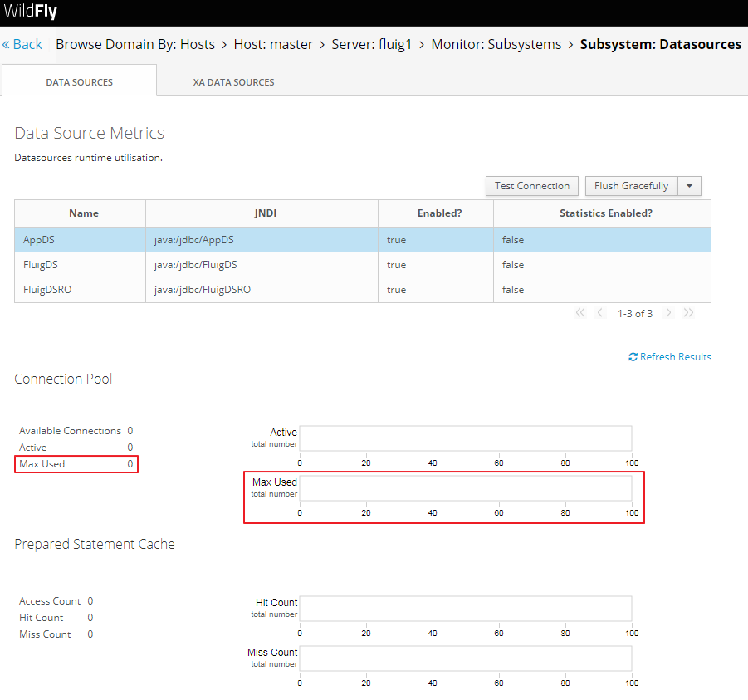Click the Test Connection button

click(x=532, y=186)
